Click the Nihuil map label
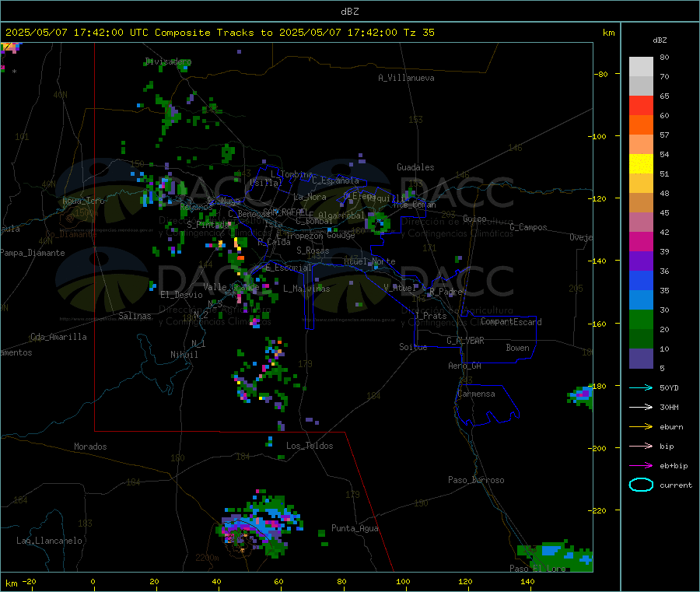Image resolution: width=700 pixels, height=592 pixels. click(184, 355)
